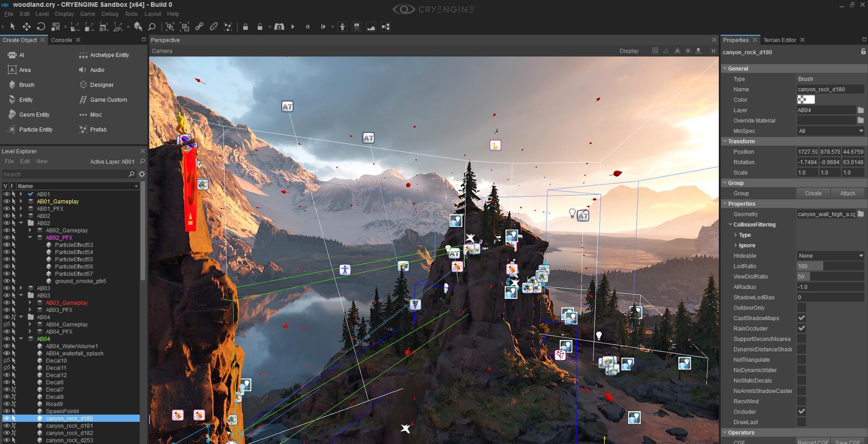
Task: Expand the Ignore item under CollisionFiltering
Action: [736, 246]
